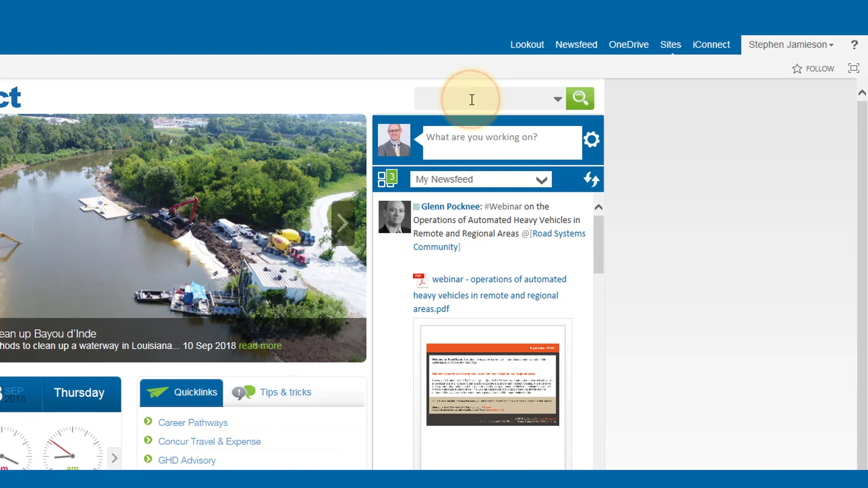The height and width of the screenshot is (488, 868).
Task: Click the newsfeed refresh arrows icon
Action: [x=591, y=179]
